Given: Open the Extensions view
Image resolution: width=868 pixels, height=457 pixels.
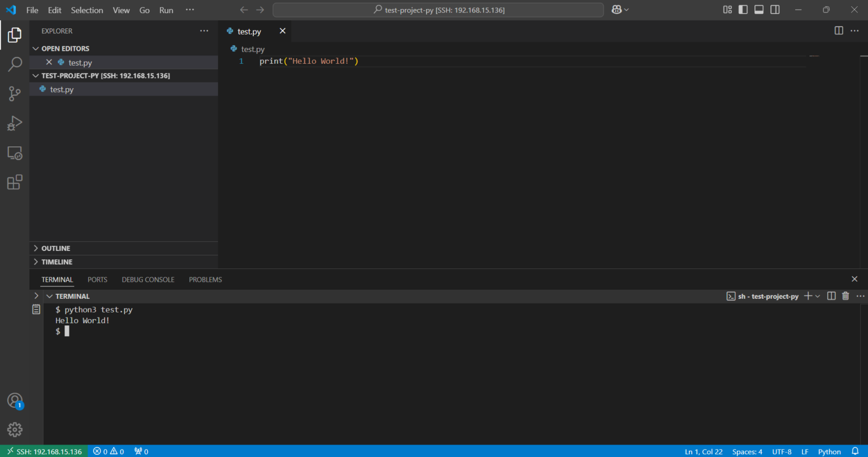Looking at the screenshot, I should pos(15,182).
